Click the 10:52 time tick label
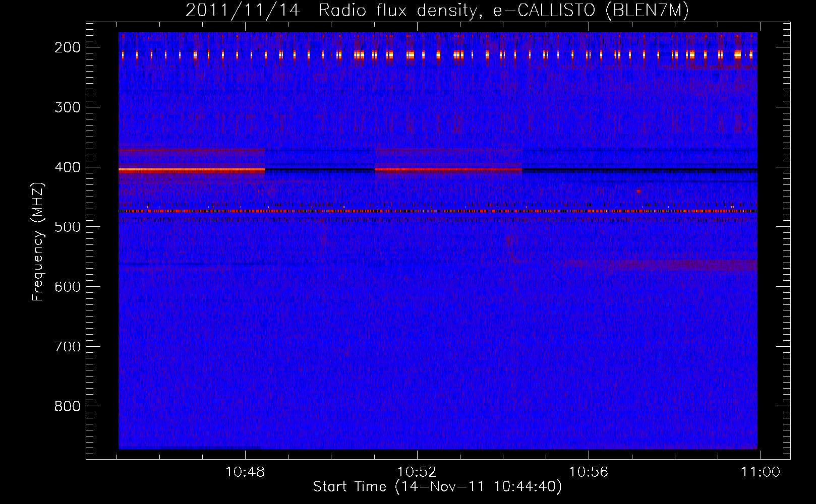 pyautogui.click(x=417, y=472)
